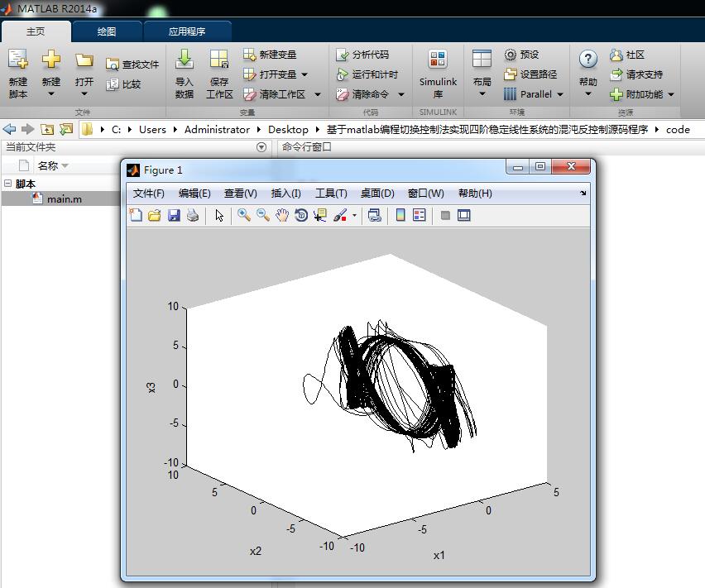Open Insert (插入) menu in Figure 1
This screenshot has width=705, height=588.
[286, 194]
